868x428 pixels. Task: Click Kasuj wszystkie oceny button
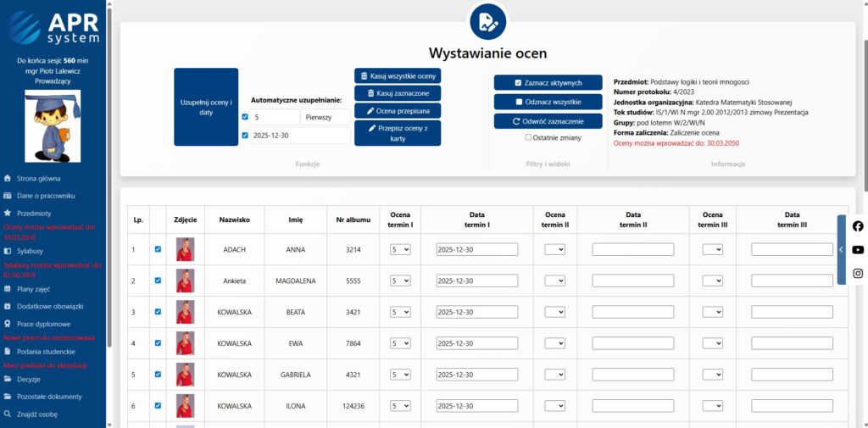398,75
